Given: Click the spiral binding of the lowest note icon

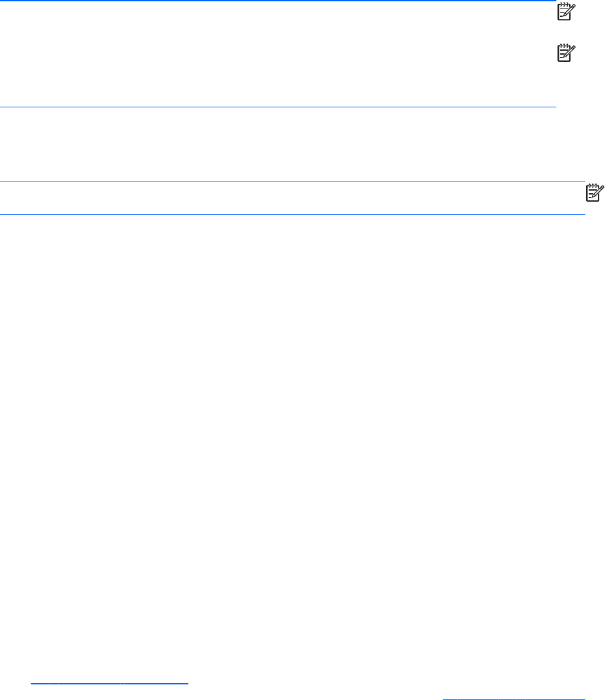Looking at the screenshot, I should coord(592,185).
